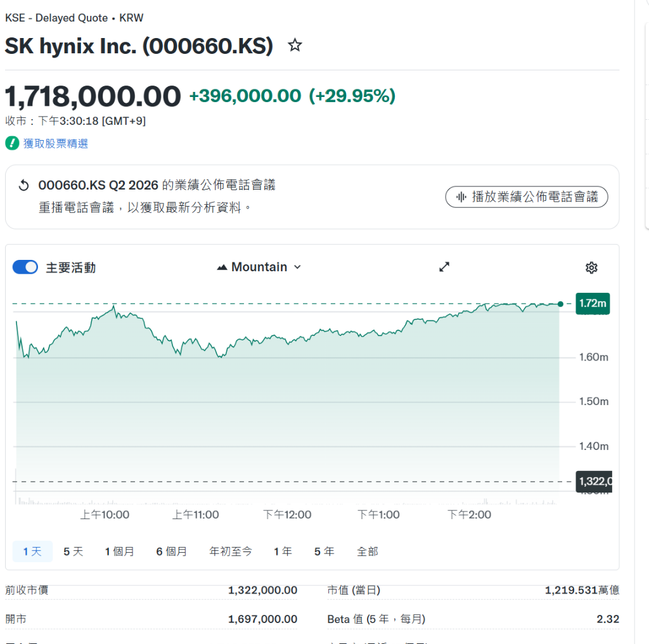Viewport: 649px width, 644px height.
Task: Click the 上午10:00 time axis label
Action: [x=105, y=515]
